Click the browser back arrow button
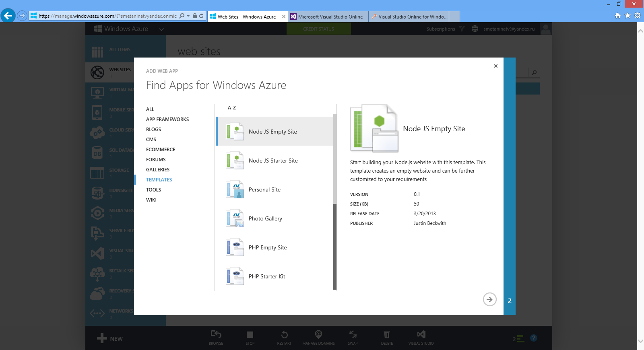 tap(8, 16)
